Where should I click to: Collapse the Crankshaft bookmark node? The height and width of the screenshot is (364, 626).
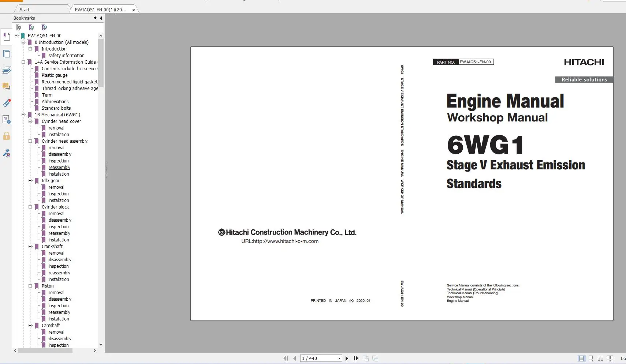(30, 247)
